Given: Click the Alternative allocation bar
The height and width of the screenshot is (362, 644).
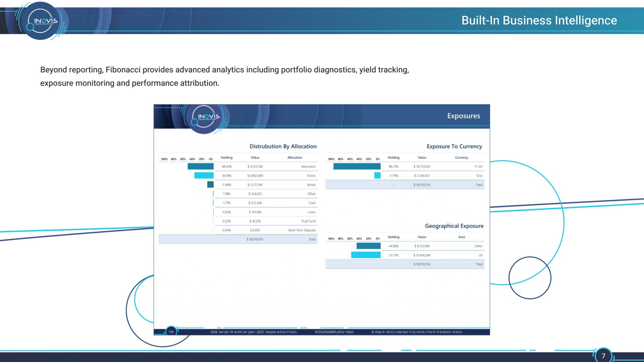Looking at the screenshot, I should pyautogui.click(x=200, y=167).
